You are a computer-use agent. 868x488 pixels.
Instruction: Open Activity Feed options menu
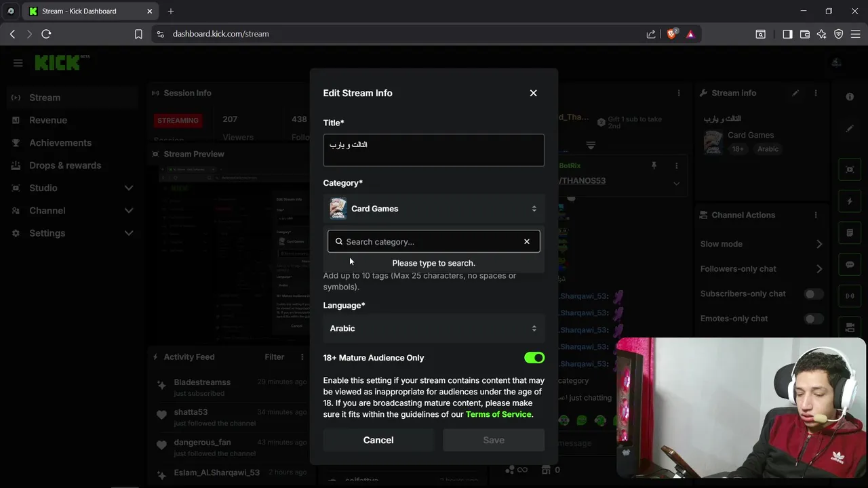[302, 357]
